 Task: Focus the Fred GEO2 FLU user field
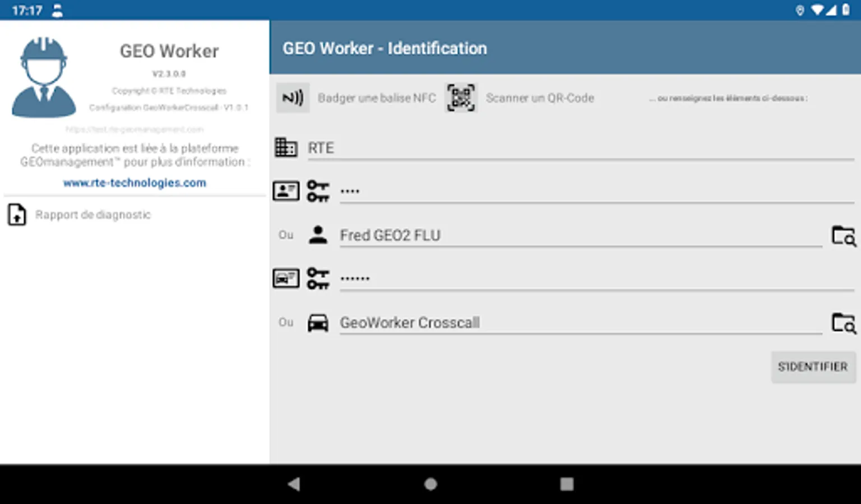(581, 235)
